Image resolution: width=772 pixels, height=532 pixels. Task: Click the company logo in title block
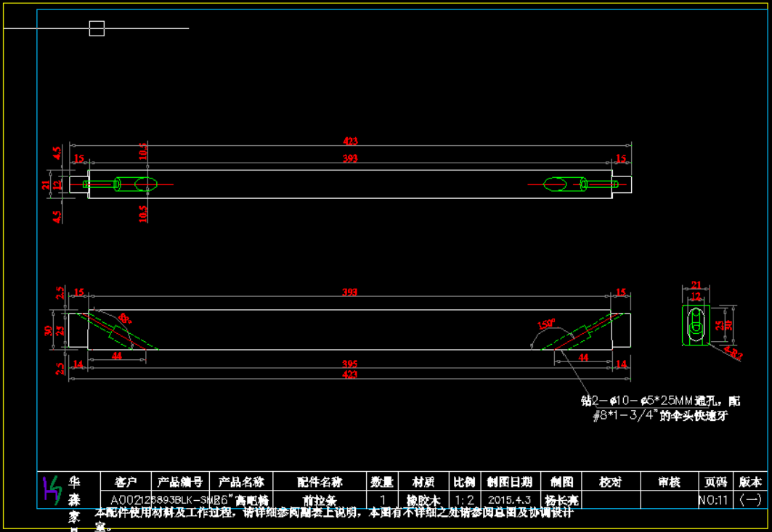51,490
